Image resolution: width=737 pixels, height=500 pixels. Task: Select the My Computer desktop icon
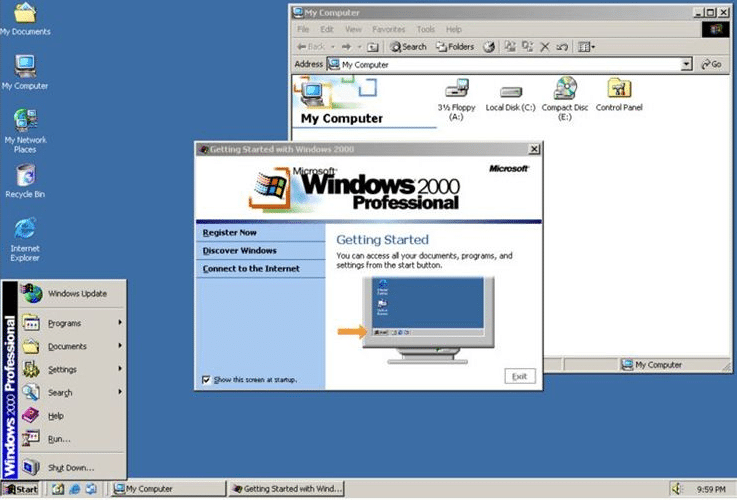[25, 72]
